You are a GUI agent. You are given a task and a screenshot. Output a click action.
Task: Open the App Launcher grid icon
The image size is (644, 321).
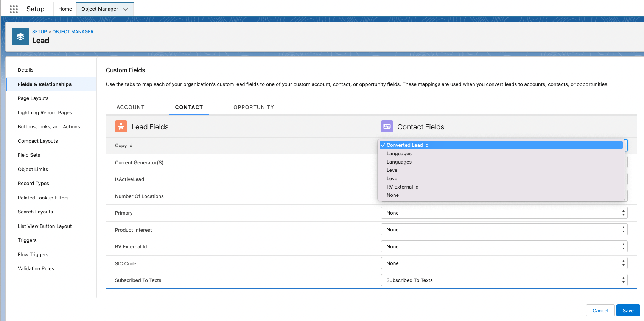tap(14, 9)
